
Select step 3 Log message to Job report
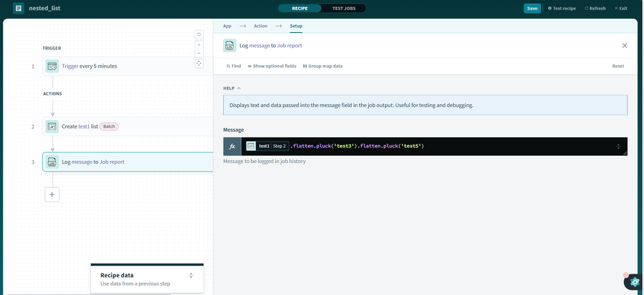pos(128,162)
